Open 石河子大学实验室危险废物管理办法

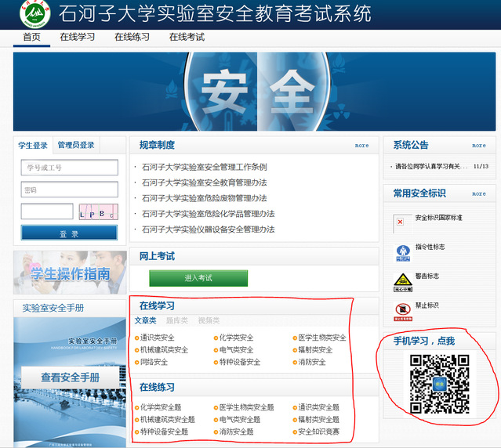point(204,198)
